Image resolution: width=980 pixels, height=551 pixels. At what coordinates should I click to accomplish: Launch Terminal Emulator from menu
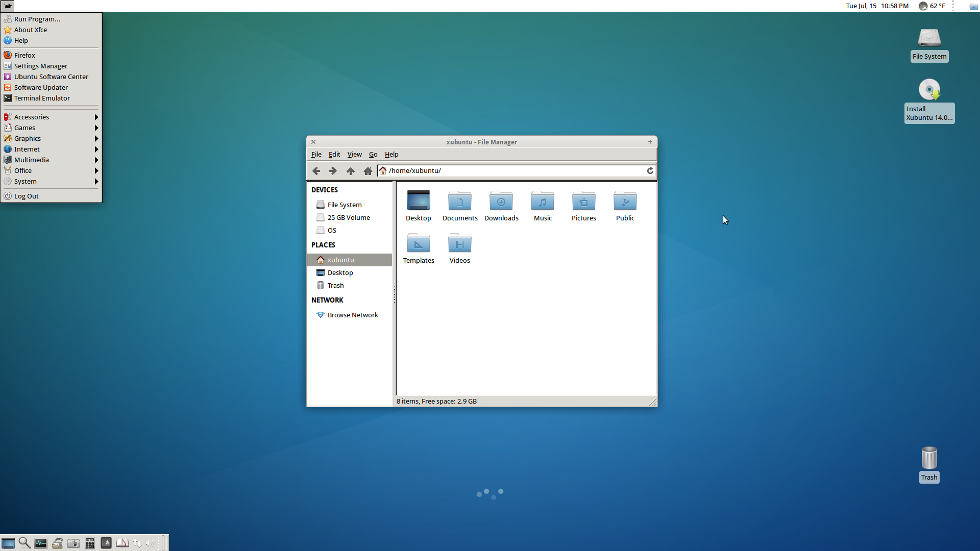pyautogui.click(x=42, y=98)
